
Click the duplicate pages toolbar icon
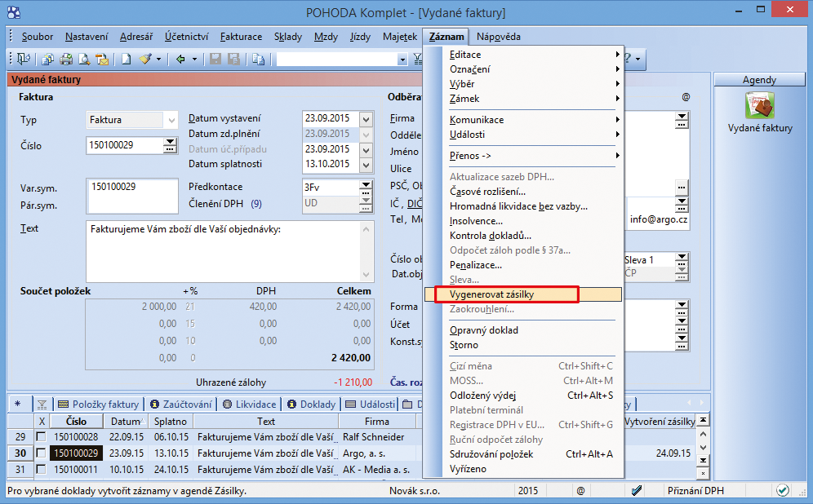pos(258,59)
